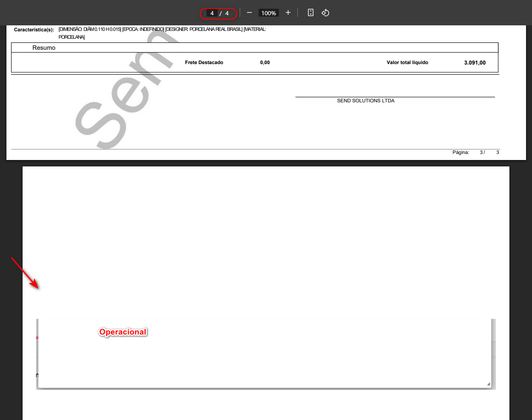This screenshot has width=532, height=420.
Task: Click the resize handle of the text box
Action: coord(488,384)
